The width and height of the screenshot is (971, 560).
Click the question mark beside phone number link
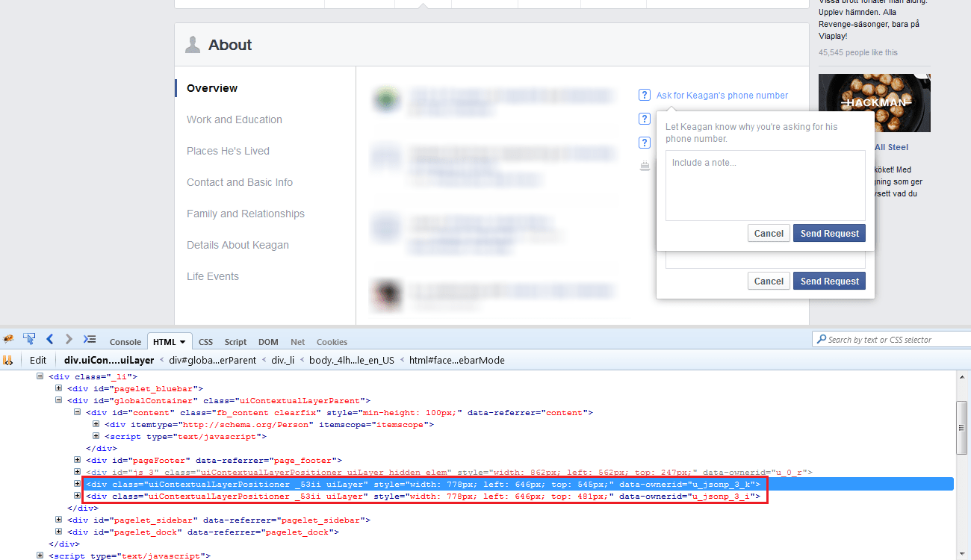645,95
